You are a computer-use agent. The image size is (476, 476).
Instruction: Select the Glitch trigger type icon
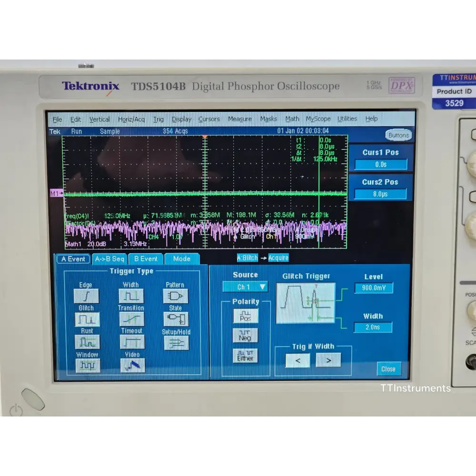pyautogui.click(x=87, y=319)
